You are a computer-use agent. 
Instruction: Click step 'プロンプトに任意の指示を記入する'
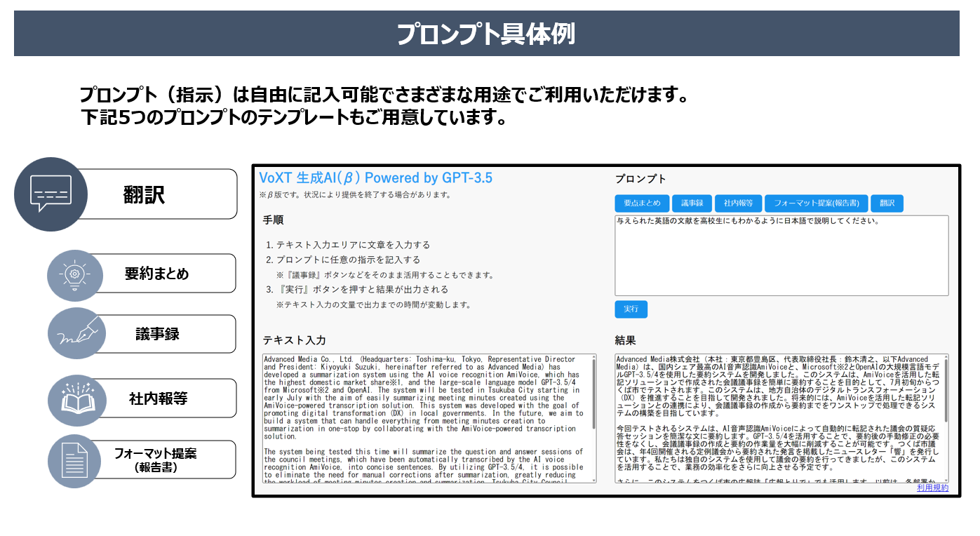point(348,260)
